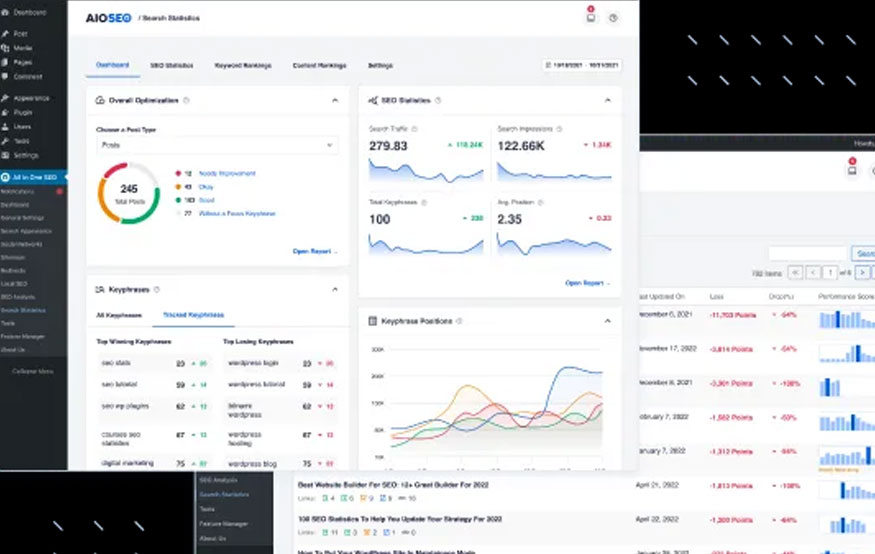Click the current page number field
Image resolution: width=875 pixels, height=554 pixels.
coord(830,272)
